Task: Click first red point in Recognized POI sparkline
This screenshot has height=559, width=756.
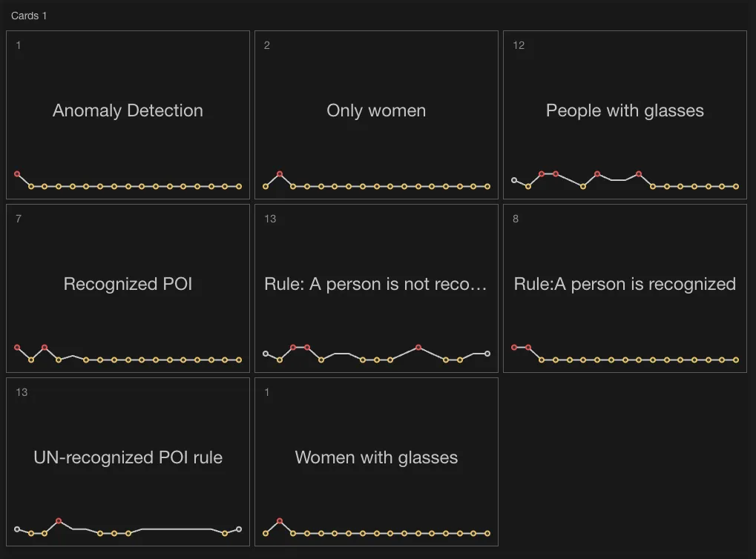Action: tap(17, 348)
